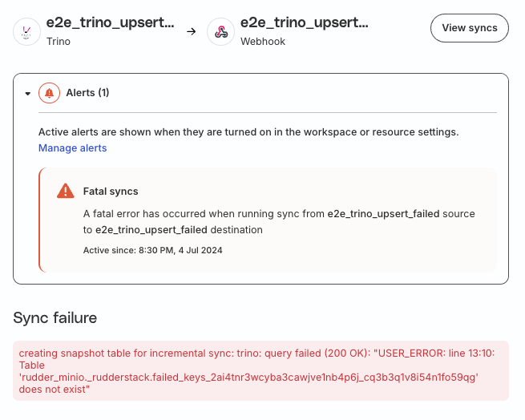
Task: Open the View syncs page
Action: pyautogui.click(x=470, y=28)
